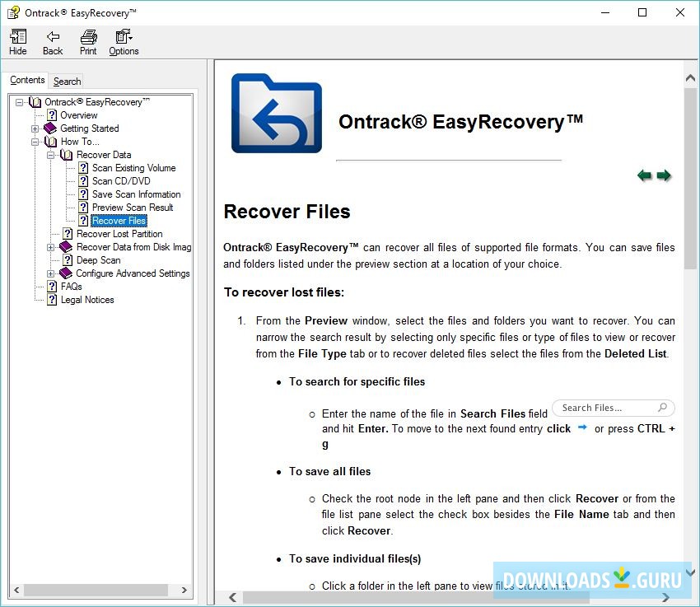Image resolution: width=700 pixels, height=607 pixels.
Task: Click the Overview topic page icon
Action: pyautogui.click(x=52, y=115)
